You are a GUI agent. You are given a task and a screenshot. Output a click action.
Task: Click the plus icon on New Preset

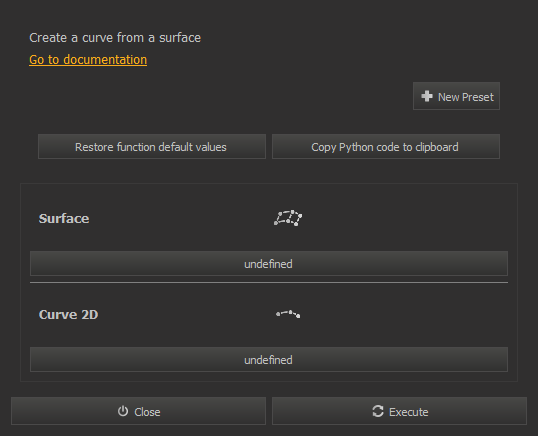(426, 96)
